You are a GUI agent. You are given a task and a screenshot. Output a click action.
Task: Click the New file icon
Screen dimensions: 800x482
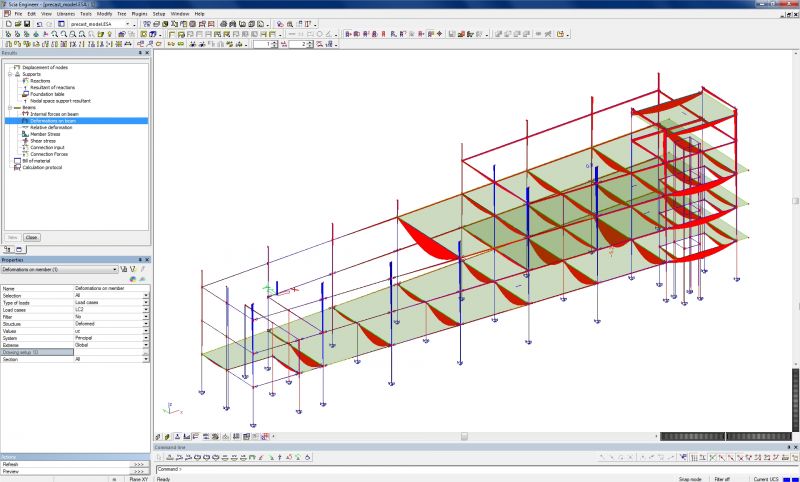tap(7, 23)
